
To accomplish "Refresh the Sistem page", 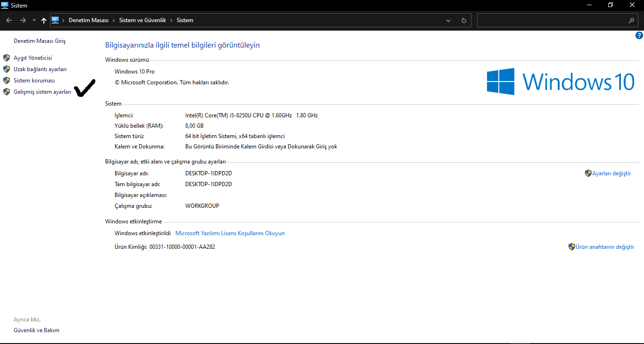I will [x=463, y=20].
